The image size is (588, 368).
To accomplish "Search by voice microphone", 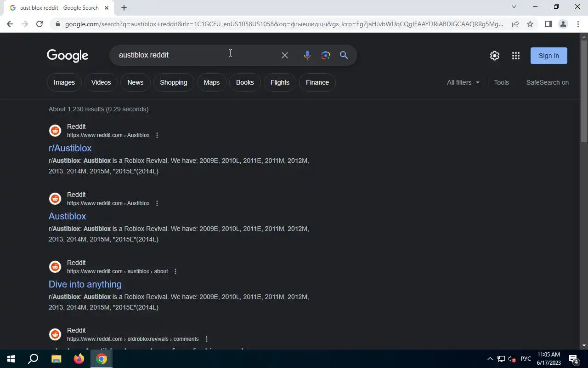I will [x=307, y=55].
